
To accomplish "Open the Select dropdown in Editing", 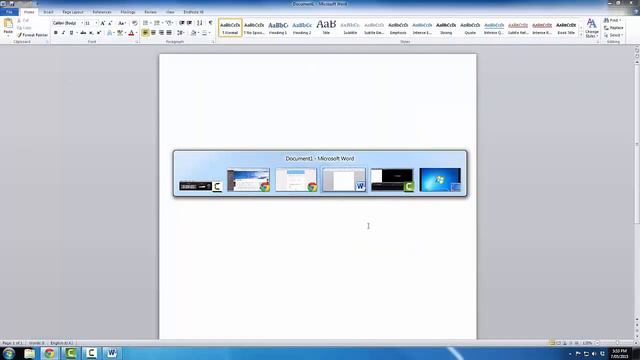I will [x=613, y=35].
